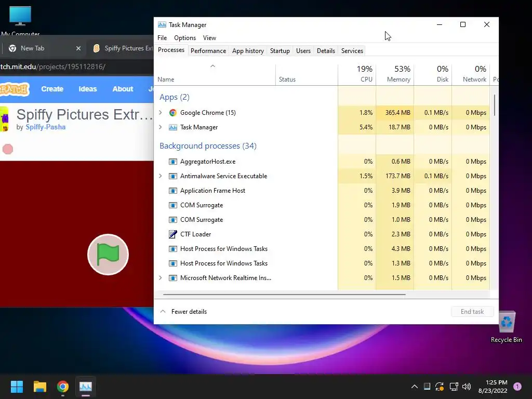The width and height of the screenshot is (532, 399).
Task: Click the green flag in Scratch project
Action: point(108,255)
